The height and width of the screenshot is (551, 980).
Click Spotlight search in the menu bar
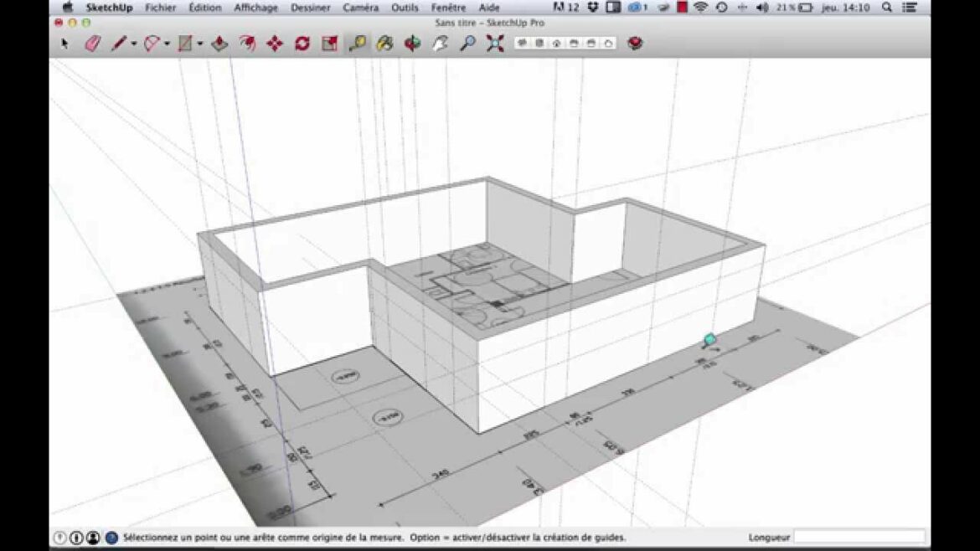pyautogui.click(x=886, y=8)
